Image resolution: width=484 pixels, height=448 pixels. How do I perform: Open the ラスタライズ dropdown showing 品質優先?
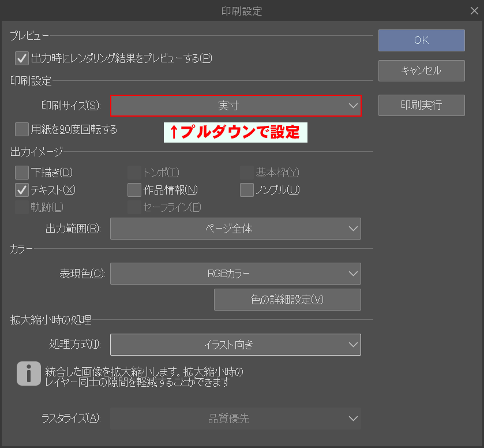tap(235, 419)
